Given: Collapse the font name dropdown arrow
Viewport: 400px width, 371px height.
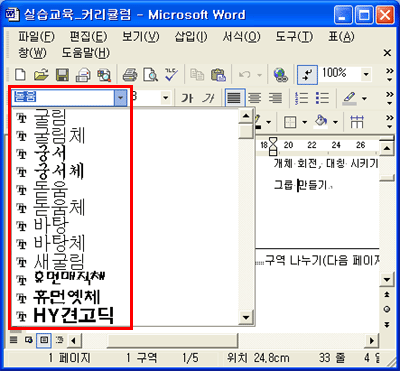Looking at the screenshot, I should 121,98.
